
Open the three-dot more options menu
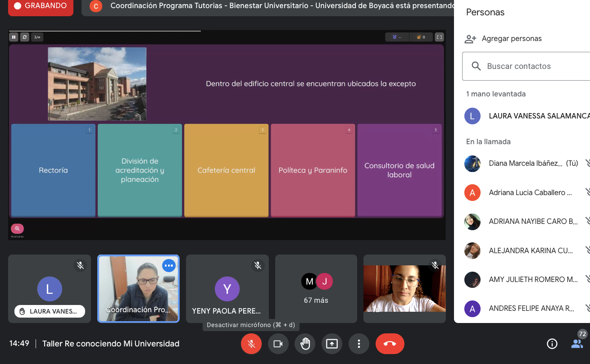[x=359, y=344]
